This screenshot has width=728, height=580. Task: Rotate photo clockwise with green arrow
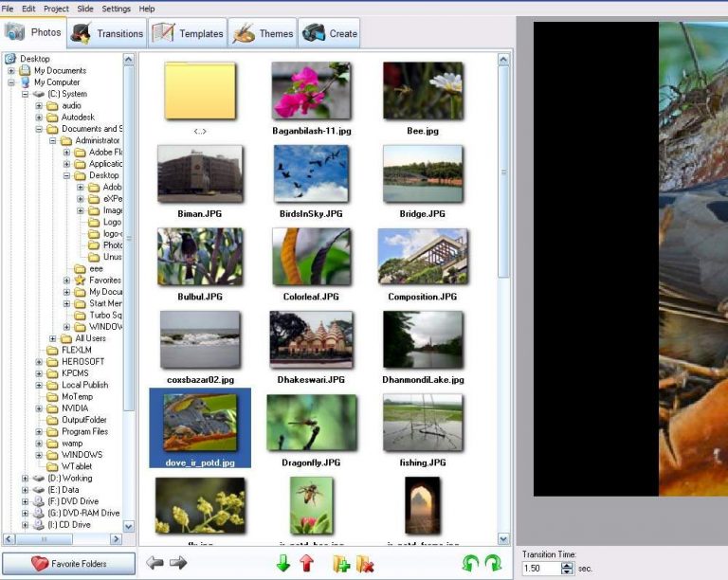tap(493, 564)
